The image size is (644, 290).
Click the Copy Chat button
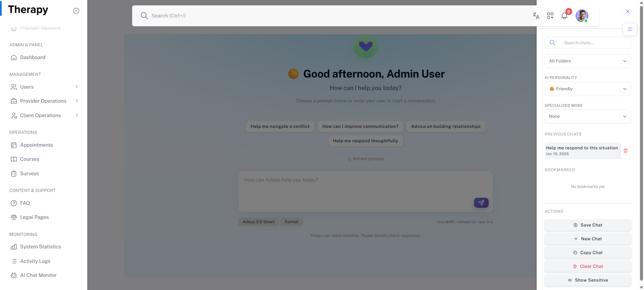coord(588,253)
